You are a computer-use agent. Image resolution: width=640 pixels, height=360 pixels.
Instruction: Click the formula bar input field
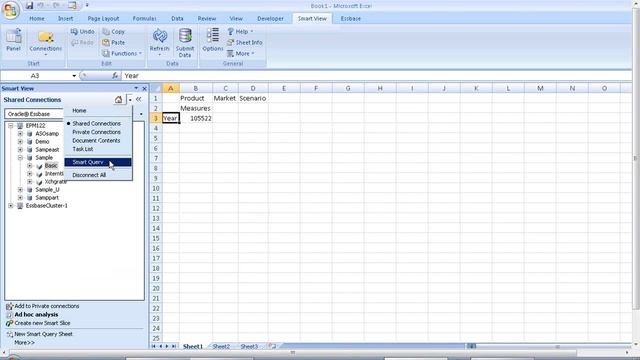pyautogui.click(x=376, y=76)
